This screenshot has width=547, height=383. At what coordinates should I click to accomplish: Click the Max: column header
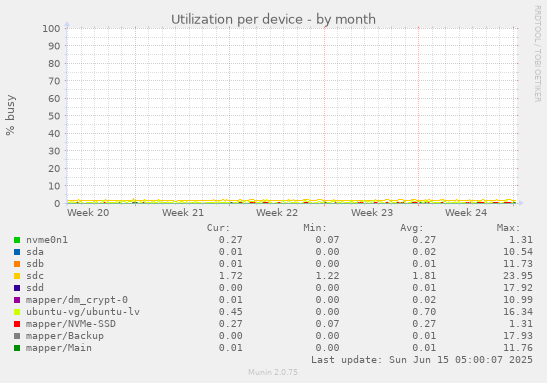[508, 228]
